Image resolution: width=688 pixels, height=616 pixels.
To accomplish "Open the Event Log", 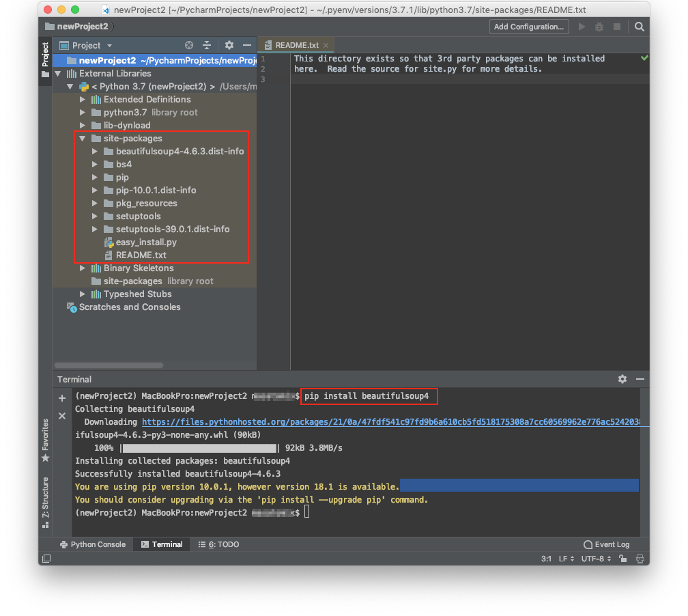I will (606, 544).
